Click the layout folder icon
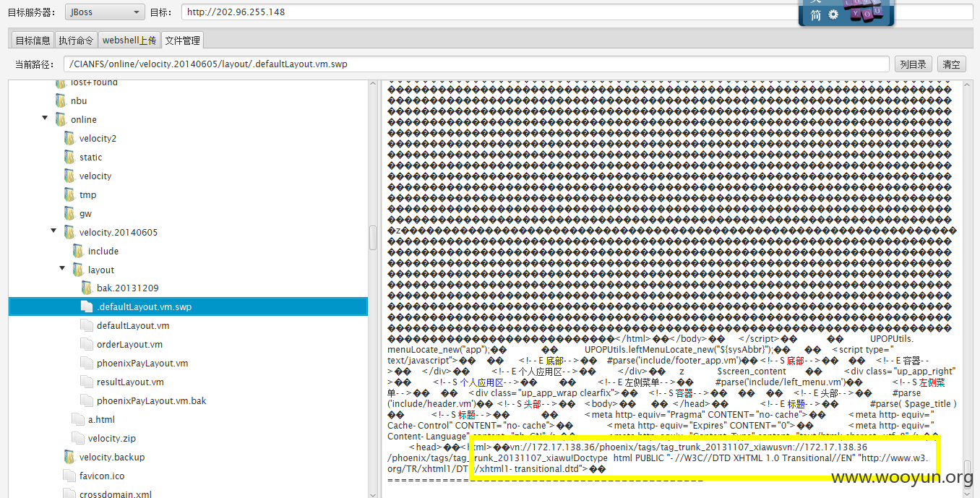 tap(78, 270)
